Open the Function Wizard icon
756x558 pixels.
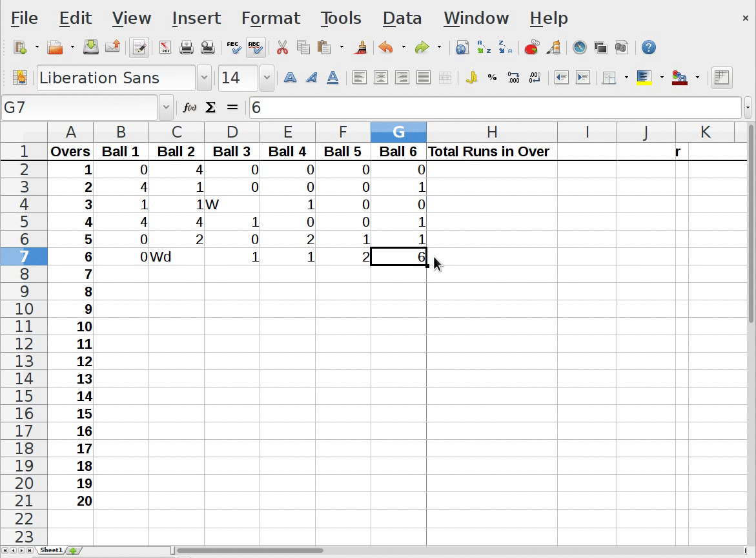click(189, 107)
